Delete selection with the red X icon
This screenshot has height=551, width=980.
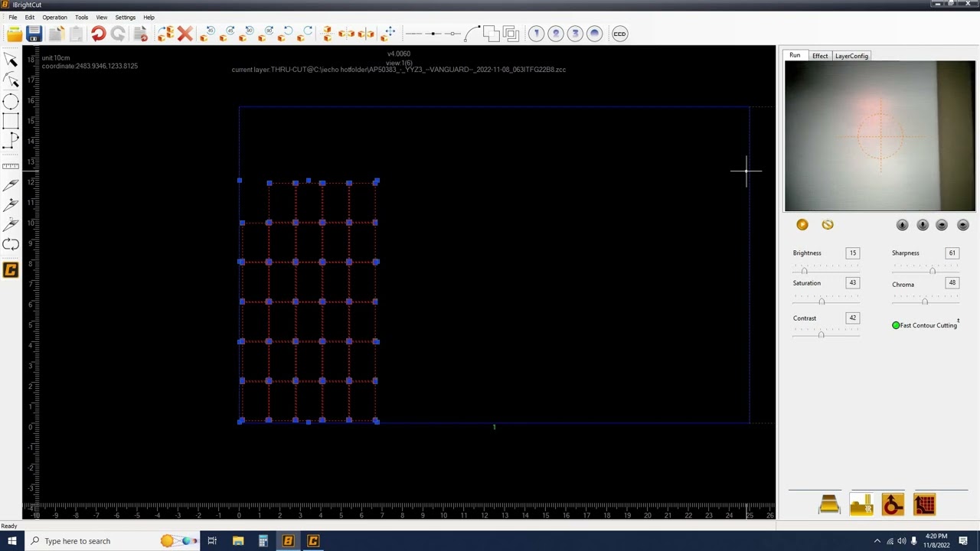pos(185,34)
